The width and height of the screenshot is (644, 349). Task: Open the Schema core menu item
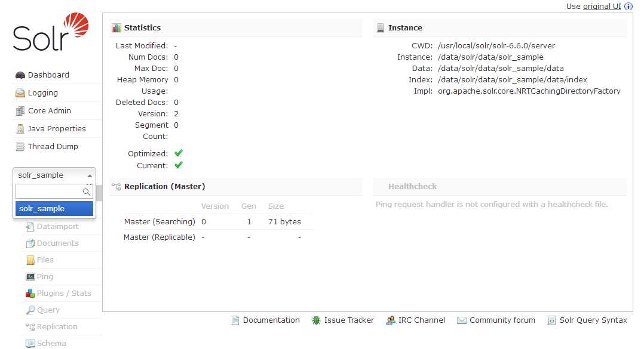(51, 343)
